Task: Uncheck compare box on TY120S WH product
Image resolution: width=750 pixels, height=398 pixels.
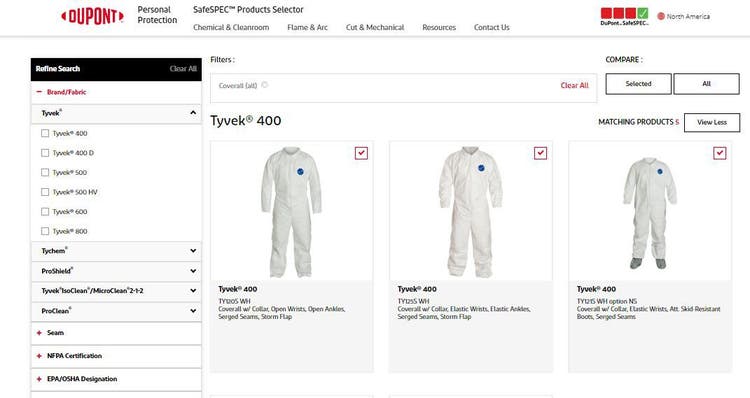Action: coord(361,153)
